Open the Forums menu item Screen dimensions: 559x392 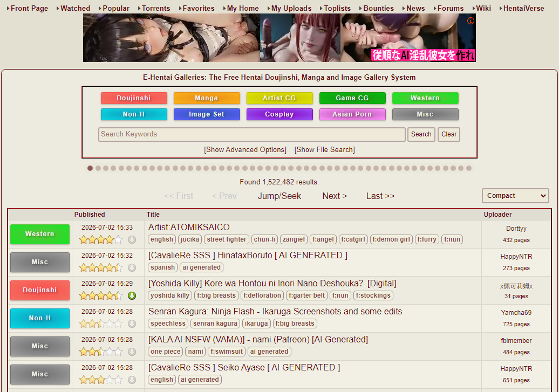click(x=450, y=8)
